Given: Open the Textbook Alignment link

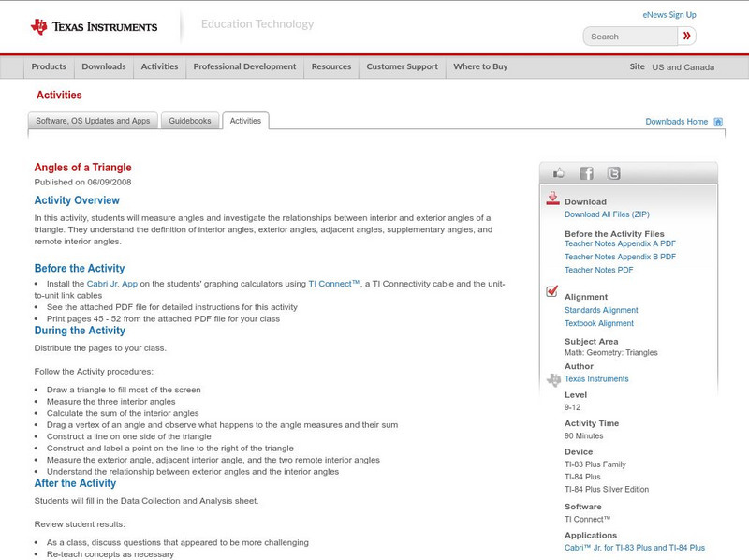Looking at the screenshot, I should coord(599,323).
